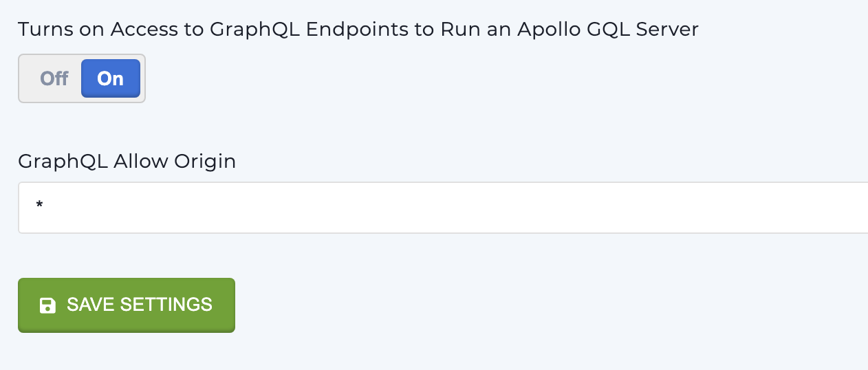Click the gray Off side of the switch
The width and height of the screenshot is (868, 370).
(54, 78)
